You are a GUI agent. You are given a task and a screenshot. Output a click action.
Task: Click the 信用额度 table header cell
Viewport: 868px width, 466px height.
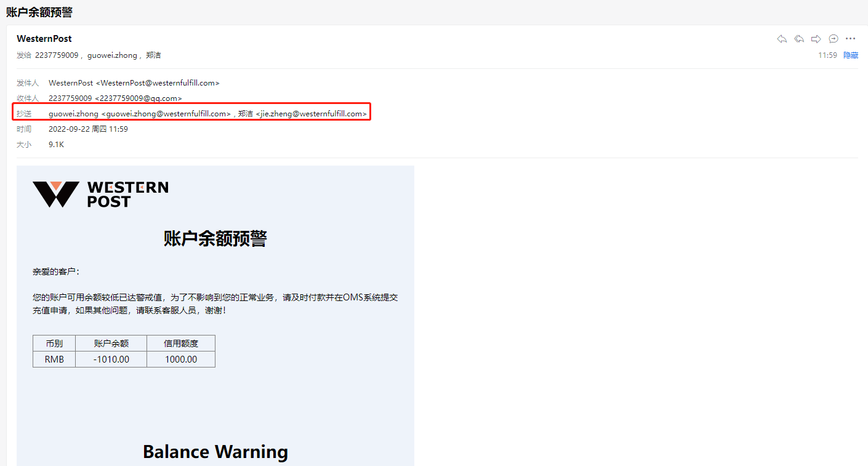[181, 343]
